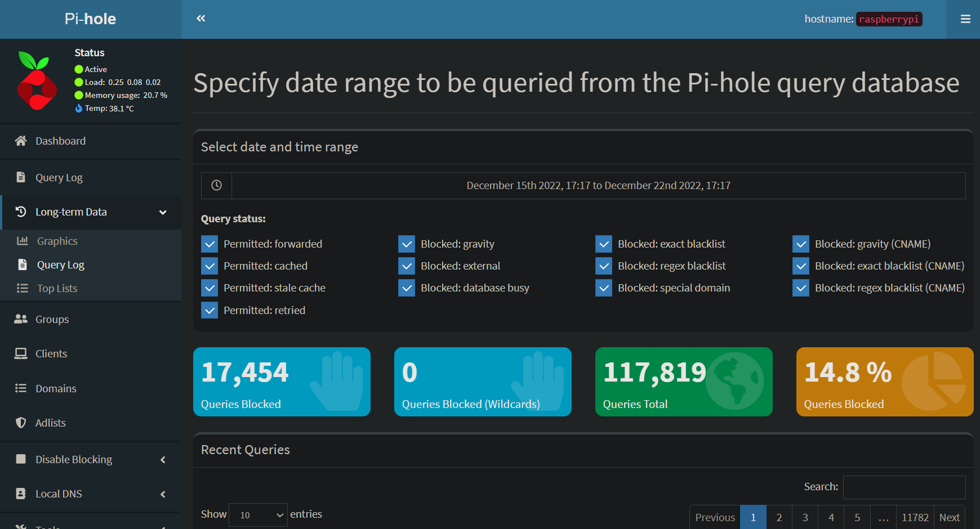980x529 pixels.
Task: Click the Clients laptop icon
Action: coord(21,353)
